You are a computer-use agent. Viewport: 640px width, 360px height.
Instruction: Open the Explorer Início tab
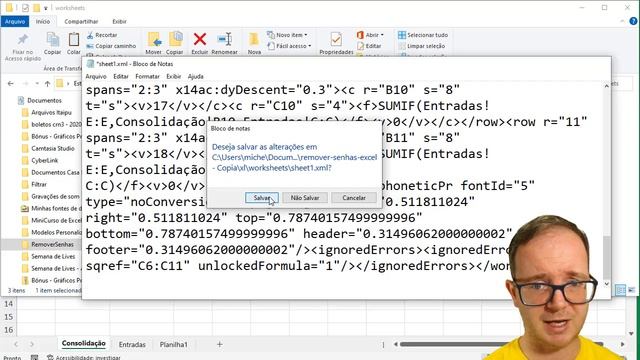[42, 21]
